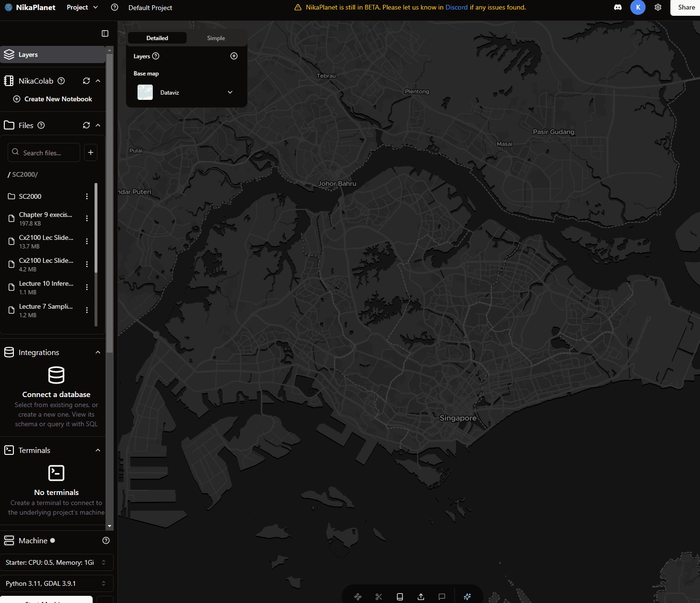The width and height of the screenshot is (700, 603).
Task: Open the Starter CPU machine size dropdown
Action: [56, 562]
